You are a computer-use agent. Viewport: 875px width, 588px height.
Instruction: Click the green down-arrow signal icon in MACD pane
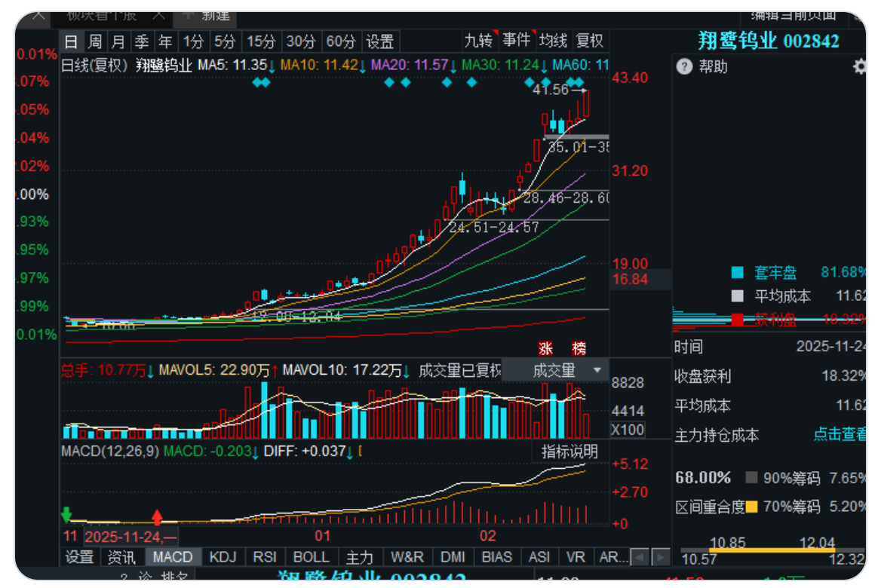point(68,514)
